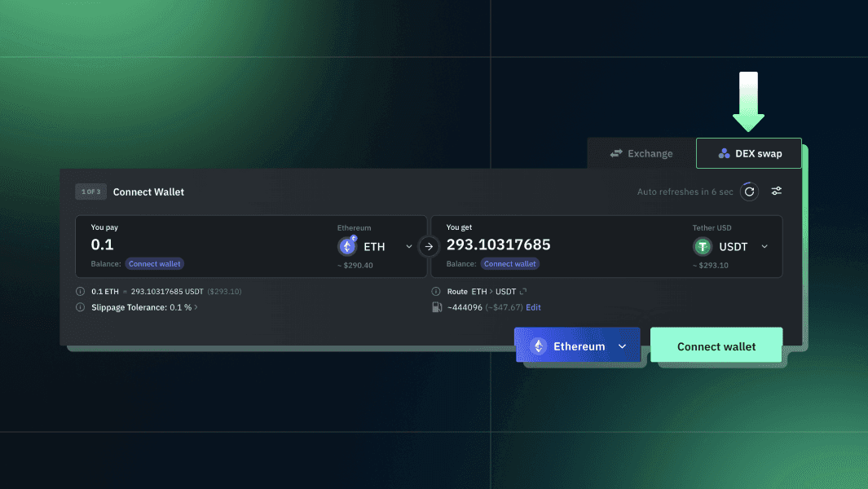Expand the USDT token dropdown chevron
Screen dimensions: 868x489
764,246
